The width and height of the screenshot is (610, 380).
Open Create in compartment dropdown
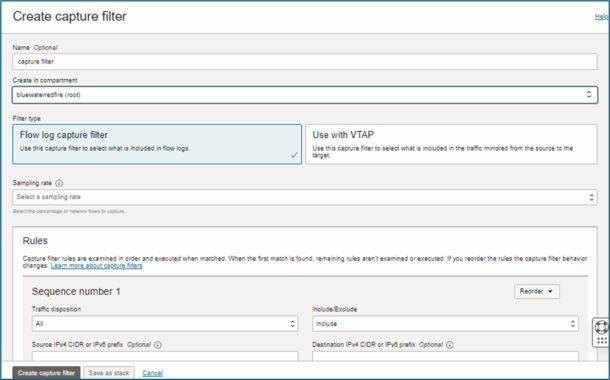click(305, 95)
